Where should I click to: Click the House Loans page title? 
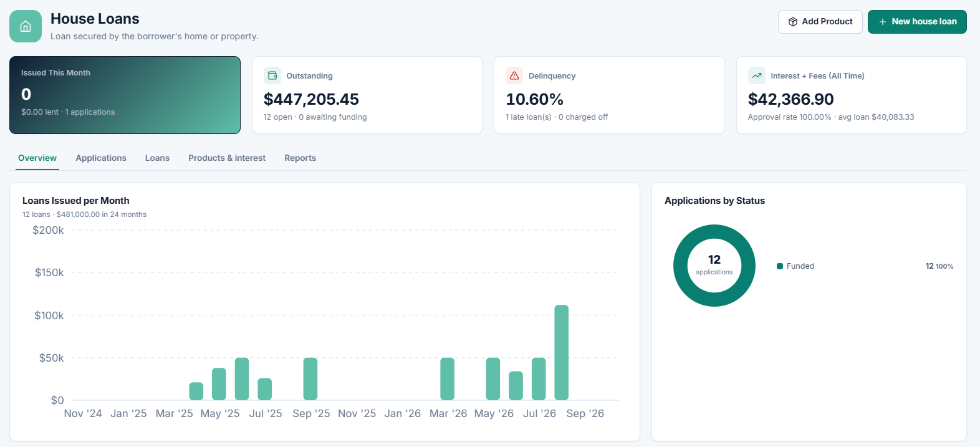coord(95,19)
